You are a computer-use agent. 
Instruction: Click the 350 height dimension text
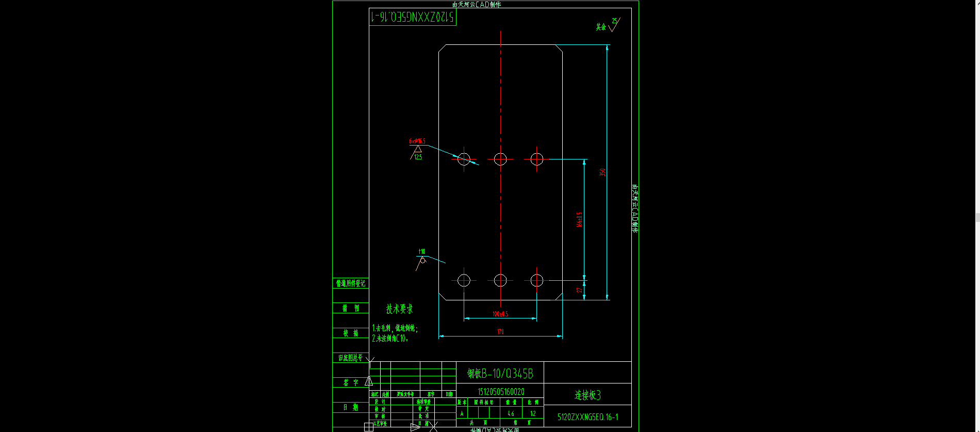tap(602, 172)
